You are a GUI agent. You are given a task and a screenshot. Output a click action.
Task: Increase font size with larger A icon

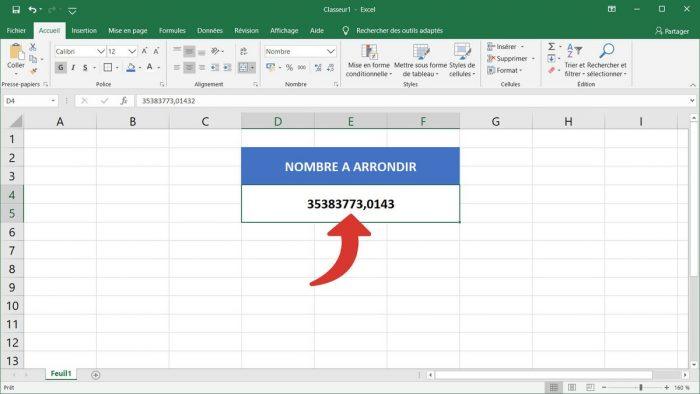tap(144, 51)
